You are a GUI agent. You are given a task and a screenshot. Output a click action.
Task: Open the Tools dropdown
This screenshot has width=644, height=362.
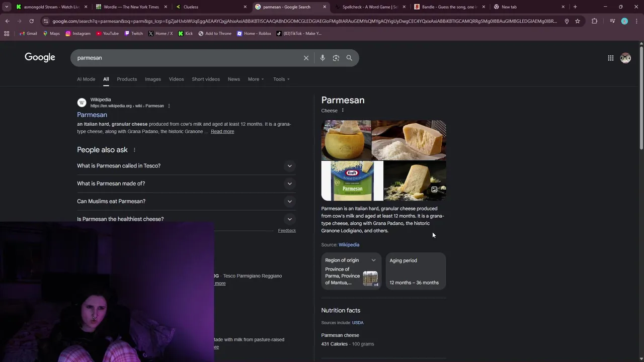click(x=281, y=79)
